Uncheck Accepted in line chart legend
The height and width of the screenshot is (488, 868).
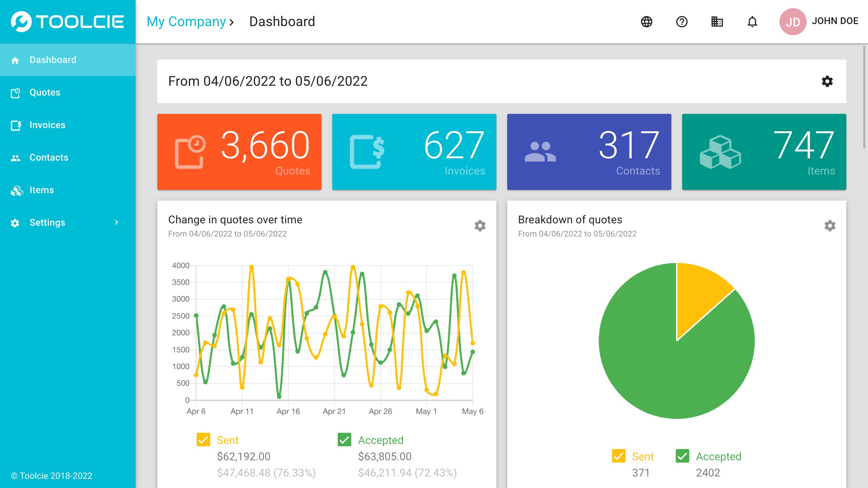[344, 440]
